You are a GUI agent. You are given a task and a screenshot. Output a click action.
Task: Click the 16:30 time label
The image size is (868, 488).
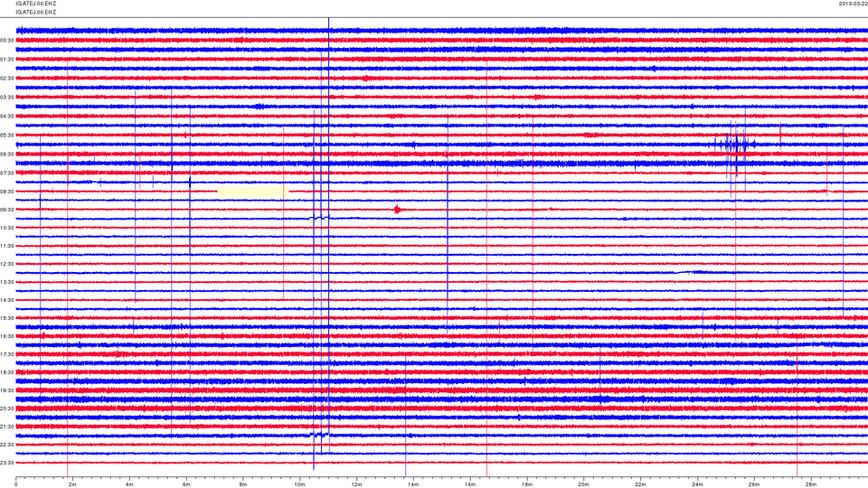(7, 336)
